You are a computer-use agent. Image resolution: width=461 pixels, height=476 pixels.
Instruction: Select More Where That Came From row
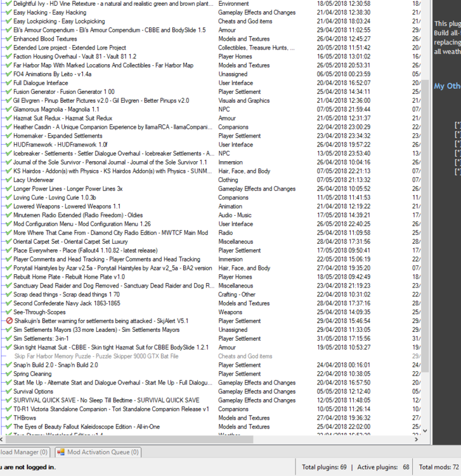(x=211, y=232)
